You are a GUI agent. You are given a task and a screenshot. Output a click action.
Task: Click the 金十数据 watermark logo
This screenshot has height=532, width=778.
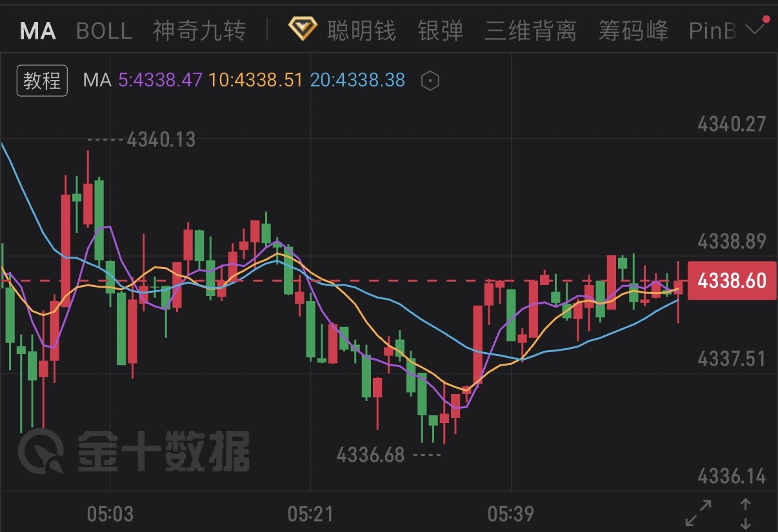[x=134, y=449]
